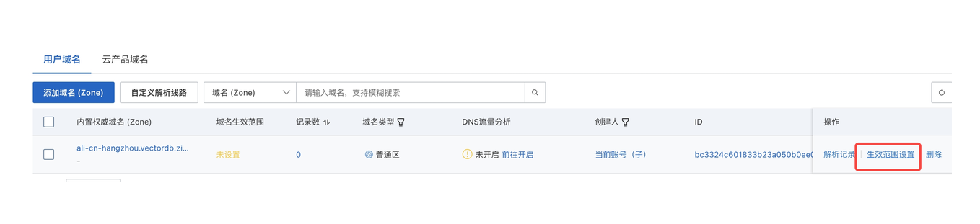The width and height of the screenshot is (980, 224).
Task: Open the domain type filter icon
Action: 401,122
